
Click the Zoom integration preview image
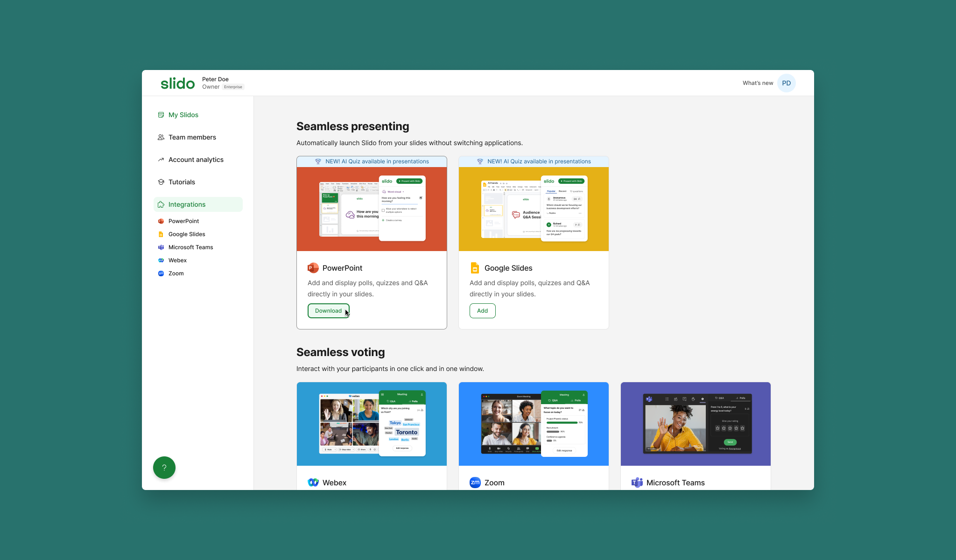[x=534, y=424]
